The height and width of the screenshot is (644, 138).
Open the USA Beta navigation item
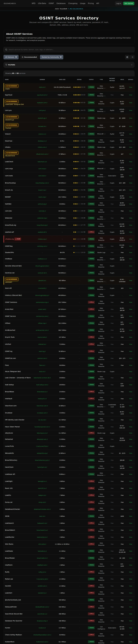pyautogui.click(x=42, y=4)
